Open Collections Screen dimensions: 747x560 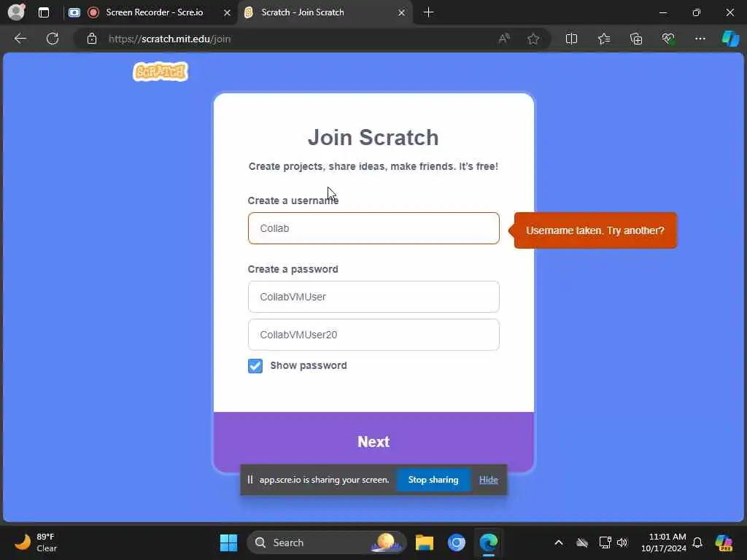coord(636,39)
